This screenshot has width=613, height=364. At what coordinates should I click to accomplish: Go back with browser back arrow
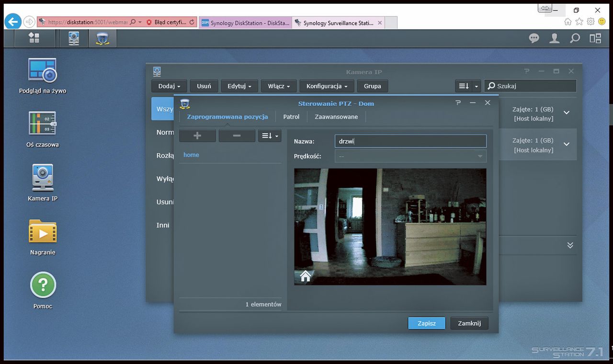(13, 22)
